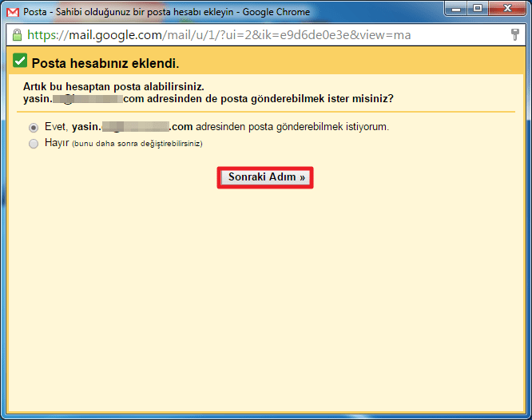Viewport: 532px width, 420px height.
Task: Click the saved password key icon
Action: [514, 34]
